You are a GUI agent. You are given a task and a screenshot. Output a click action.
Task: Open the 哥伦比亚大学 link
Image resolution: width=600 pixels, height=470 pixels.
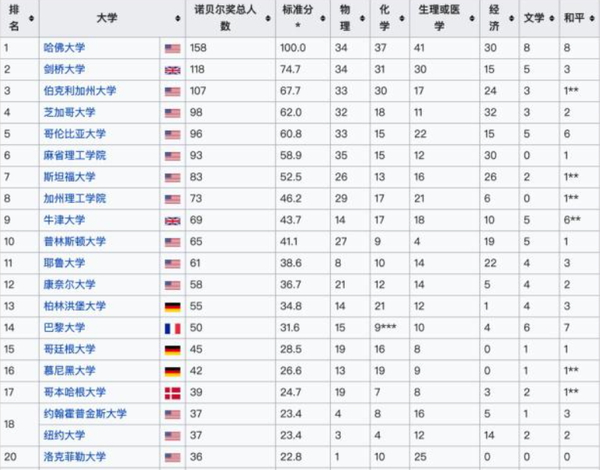75,134
